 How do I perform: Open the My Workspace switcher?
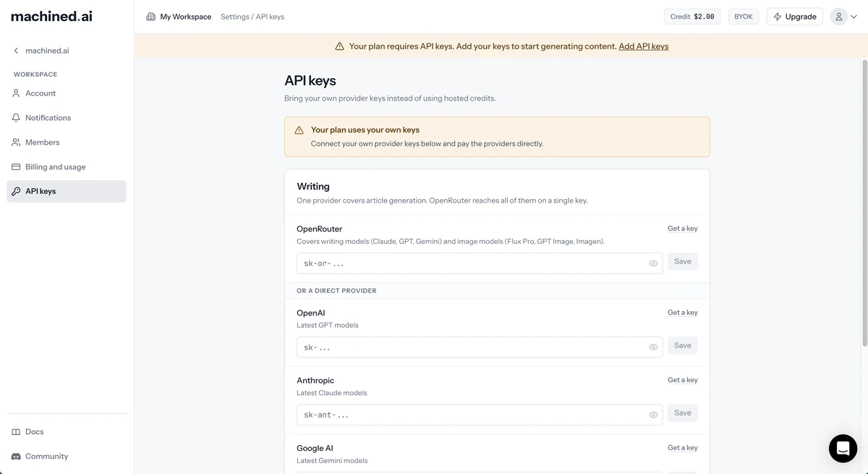179,17
